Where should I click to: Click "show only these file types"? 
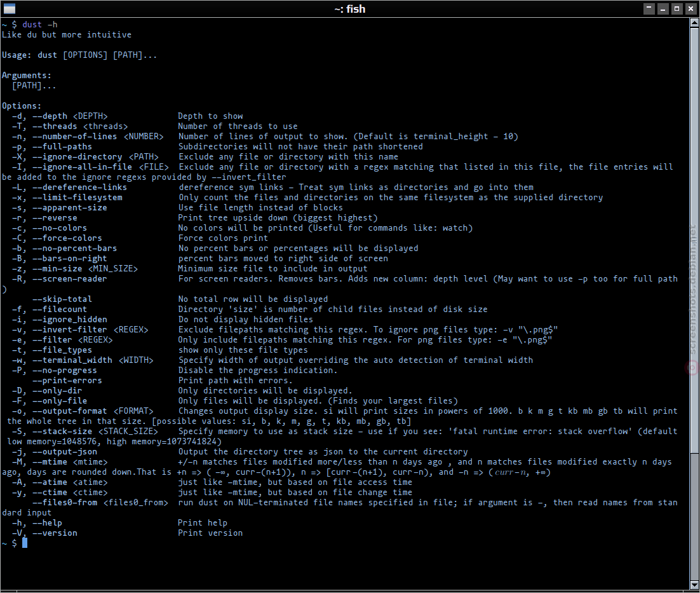[243, 350]
